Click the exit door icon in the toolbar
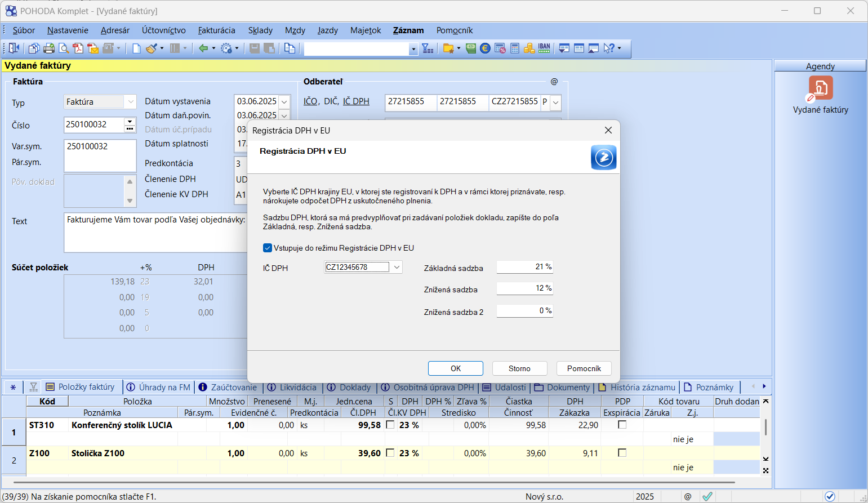868x503 pixels. tap(14, 48)
